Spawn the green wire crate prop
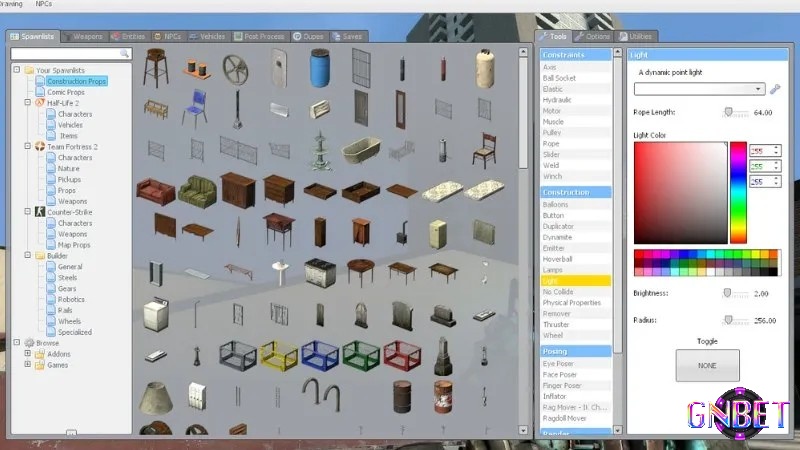The width and height of the screenshot is (800, 450). click(361, 355)
